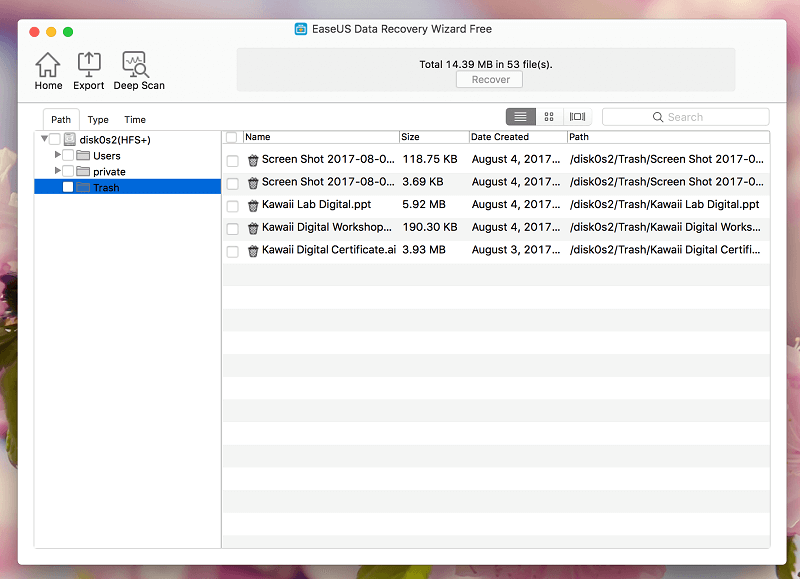Select the Kawaii Digital Certificate.ai file name

click(329, 249)
